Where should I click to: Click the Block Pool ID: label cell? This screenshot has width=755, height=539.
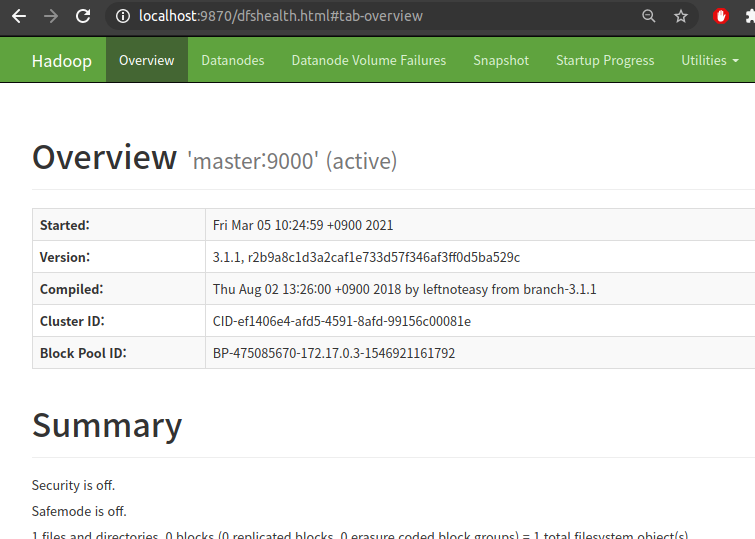pyautogui.click(x=119, y=353)
